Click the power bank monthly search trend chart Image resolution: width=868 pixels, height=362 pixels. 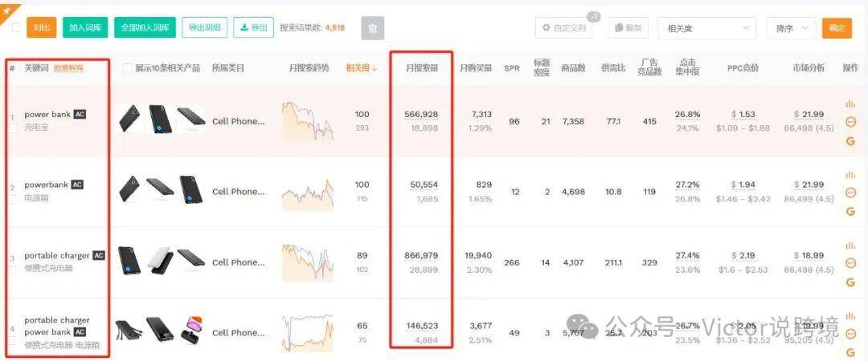(308, 121)
